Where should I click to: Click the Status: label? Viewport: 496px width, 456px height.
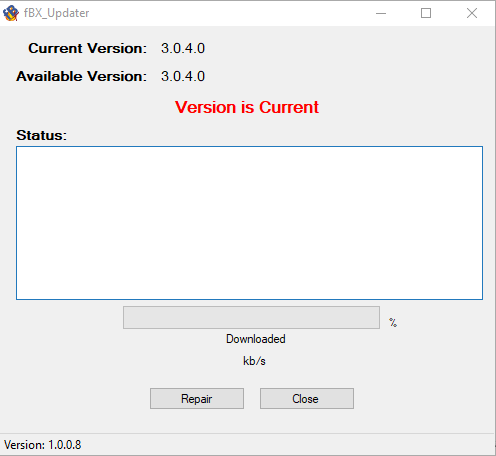(42, 135)
